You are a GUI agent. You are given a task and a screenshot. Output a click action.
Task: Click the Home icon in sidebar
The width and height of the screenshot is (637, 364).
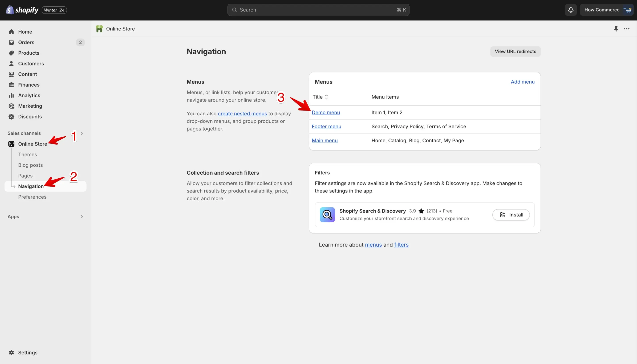coord(11,32)
